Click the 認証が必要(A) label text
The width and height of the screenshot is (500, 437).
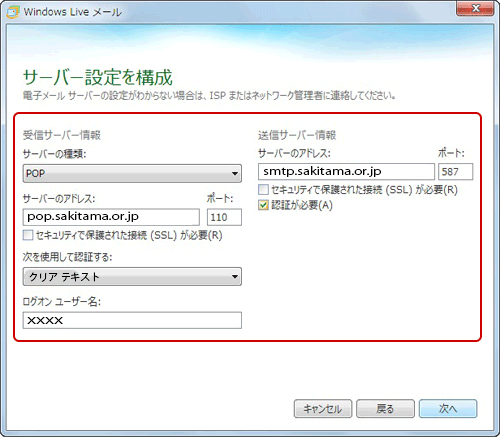pos(302,205)
